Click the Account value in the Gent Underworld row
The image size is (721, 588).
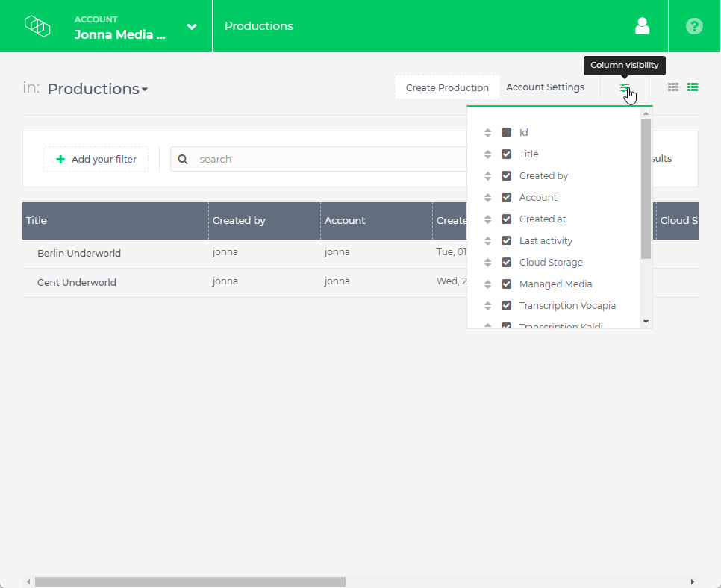(337, 281)
